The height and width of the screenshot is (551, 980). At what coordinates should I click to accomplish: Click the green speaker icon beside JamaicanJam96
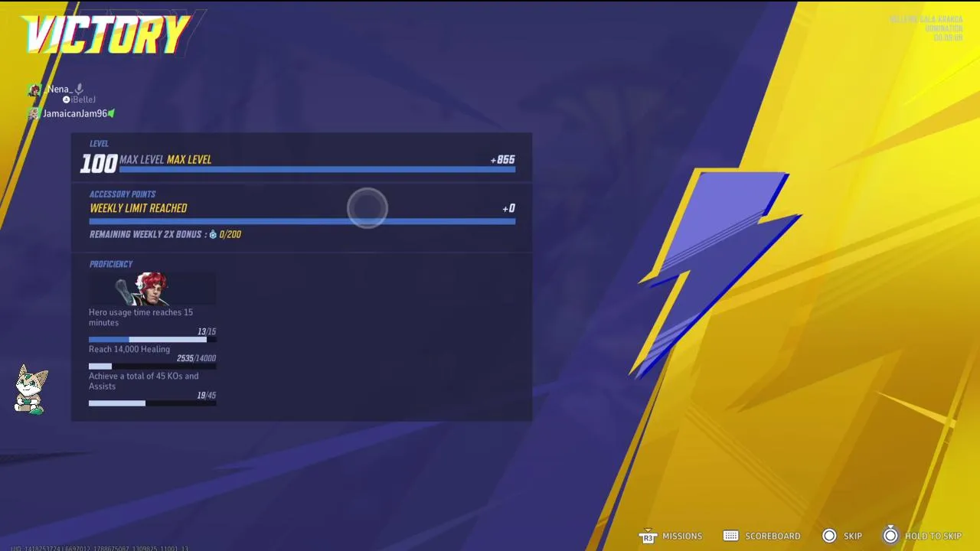(111, 113)
